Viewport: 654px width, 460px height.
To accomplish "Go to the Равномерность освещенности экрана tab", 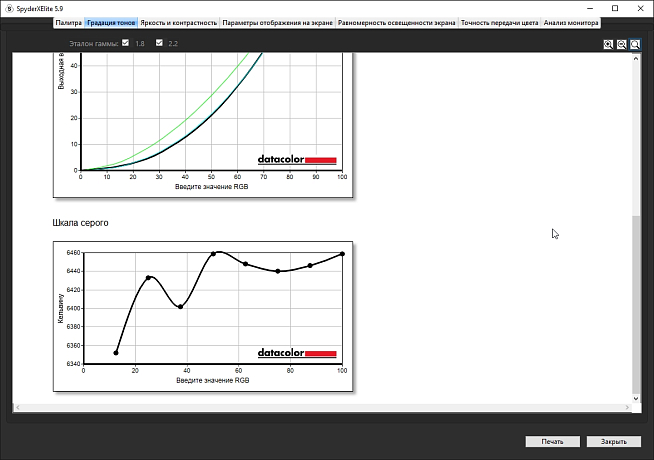I will tap(396, 21).
